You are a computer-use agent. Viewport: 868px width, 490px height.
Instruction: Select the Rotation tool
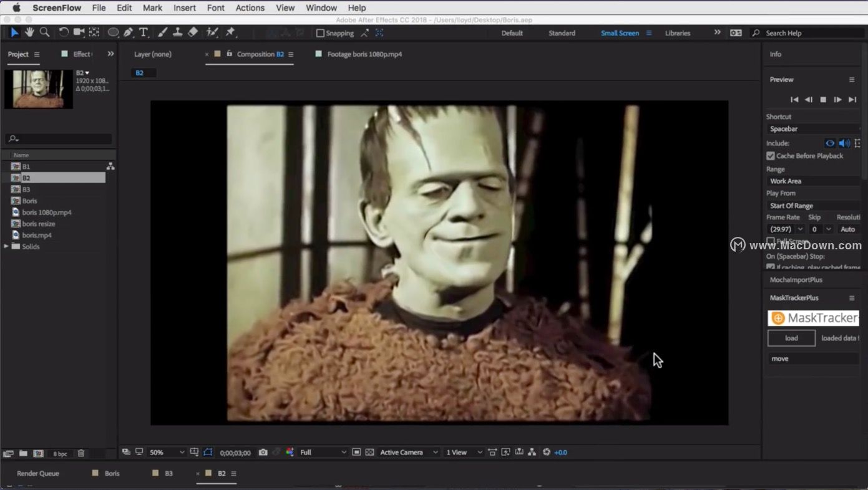coord(64,32)
